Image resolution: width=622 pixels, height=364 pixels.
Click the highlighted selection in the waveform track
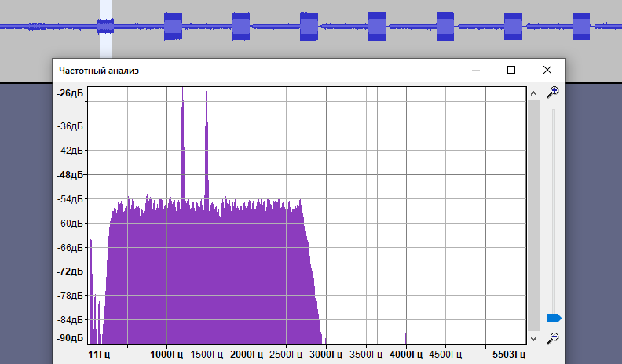coord(105,27)
